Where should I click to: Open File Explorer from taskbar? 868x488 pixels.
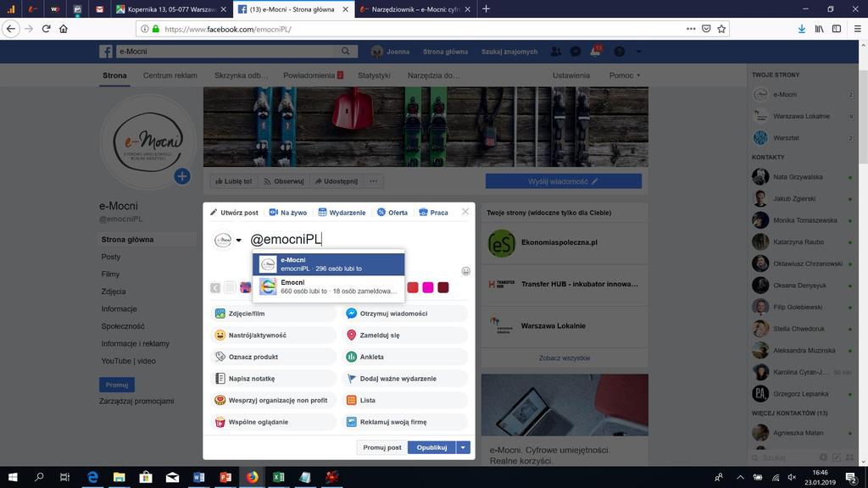[119, 477]
